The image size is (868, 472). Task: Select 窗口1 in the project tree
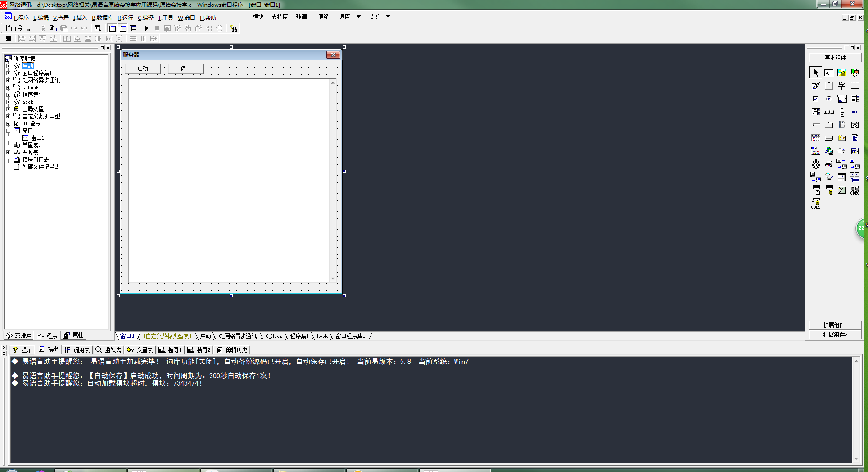tap(37, 138)
